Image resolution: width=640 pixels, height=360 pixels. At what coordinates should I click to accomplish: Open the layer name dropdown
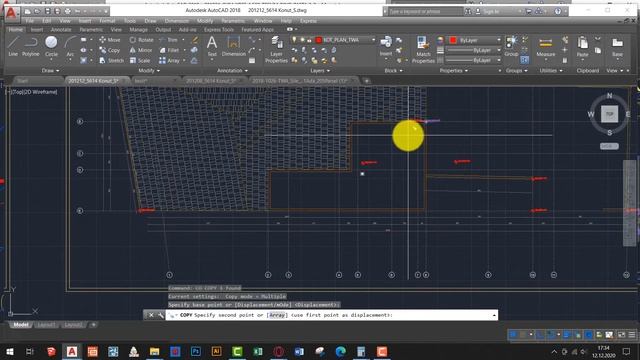[x=373, y=40]
